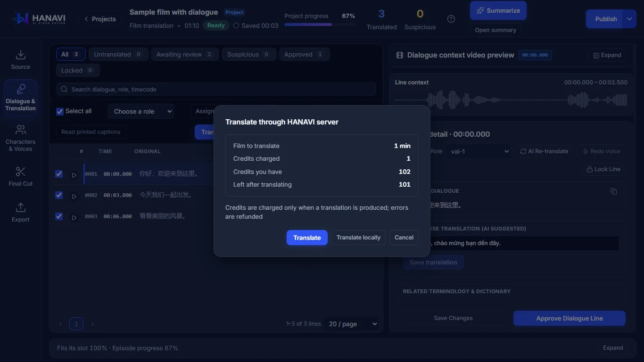Play dialogue line #001
Image resolution: width=644 pixels, height=362 pixels.
pyautogui.click(x=74, y=175)
